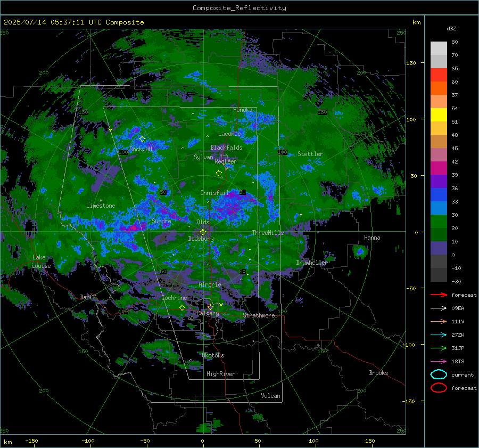Screen dimensions: 479x448
Task: Click the 42 dBZ magenta color swatch
Action: pos(439,168)
